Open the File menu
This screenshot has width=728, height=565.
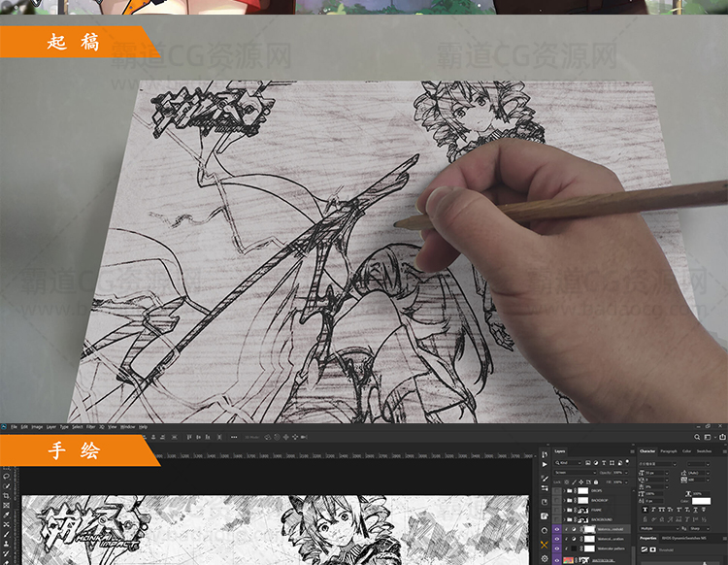coord(14,426)
